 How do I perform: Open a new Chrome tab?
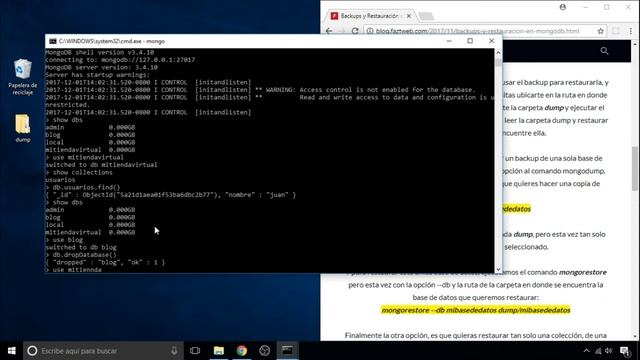point(426,16)
